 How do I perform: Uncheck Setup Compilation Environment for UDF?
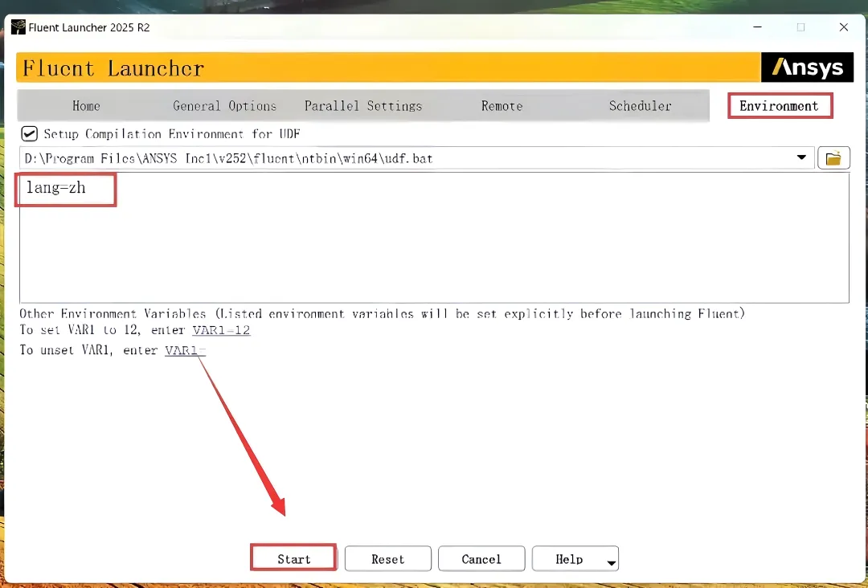tap(30, 134)
